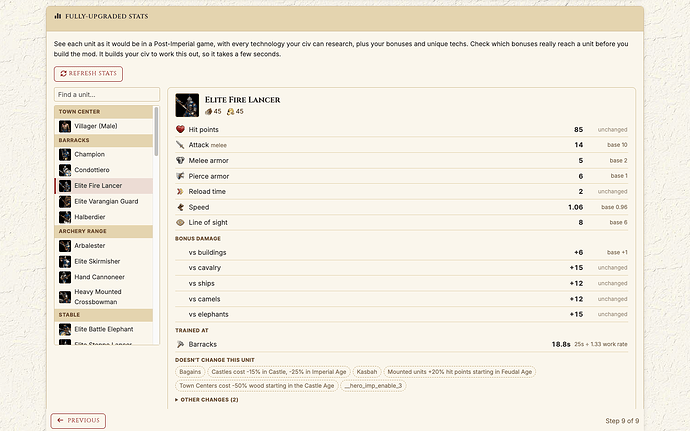Viewport: 690px width, 431px height.
Task: Select Champion in unit list
Action: pos(103,155)
